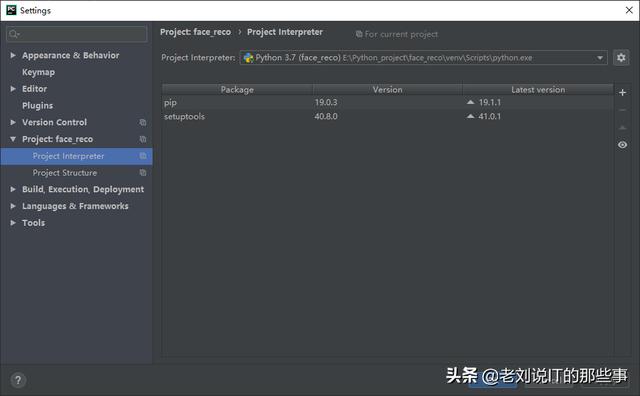Click the Latest version column header

(x=538, y=89)
